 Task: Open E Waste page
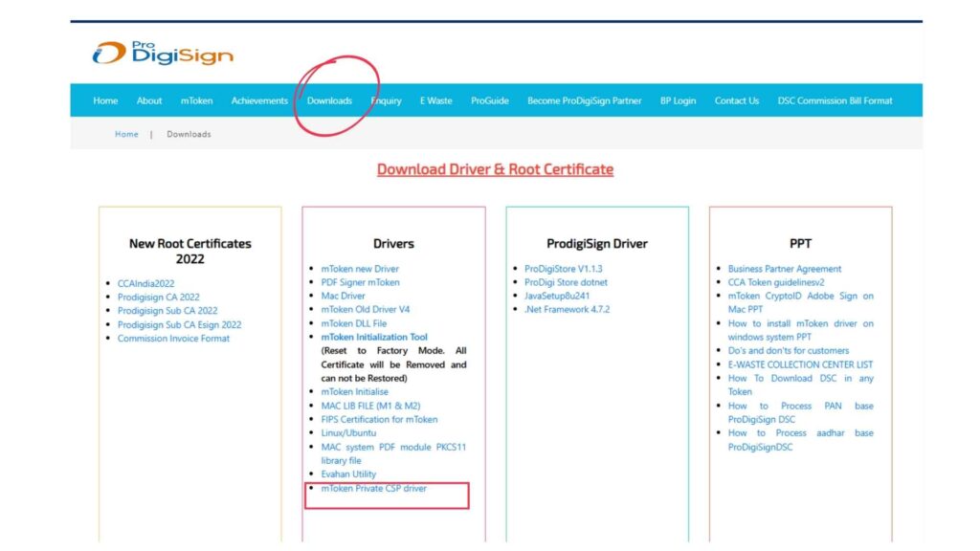[436, 100]
